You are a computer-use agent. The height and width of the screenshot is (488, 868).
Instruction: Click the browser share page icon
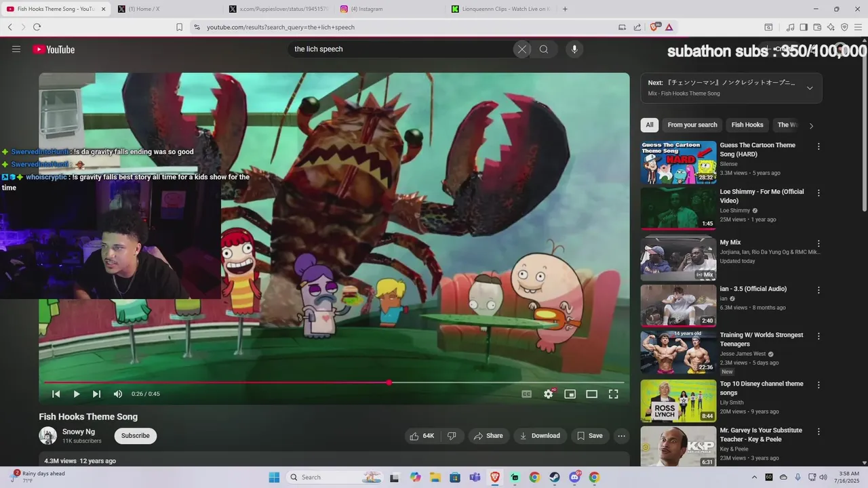pyautogui.click(x=637, y=27)
